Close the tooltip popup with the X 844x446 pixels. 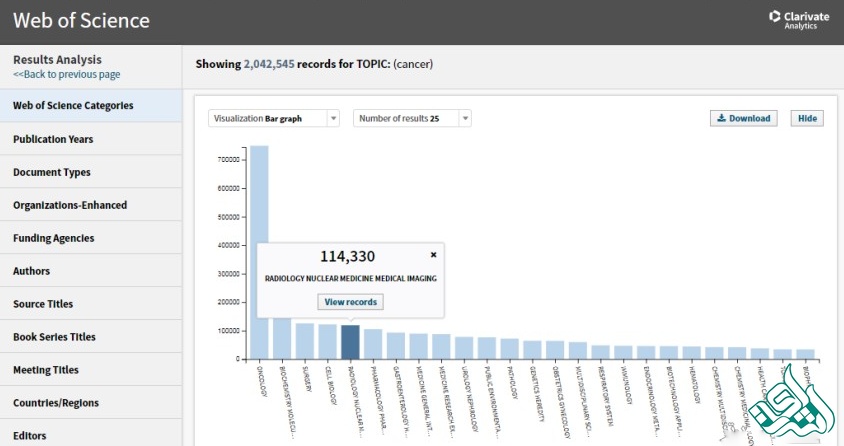(433, 255)
